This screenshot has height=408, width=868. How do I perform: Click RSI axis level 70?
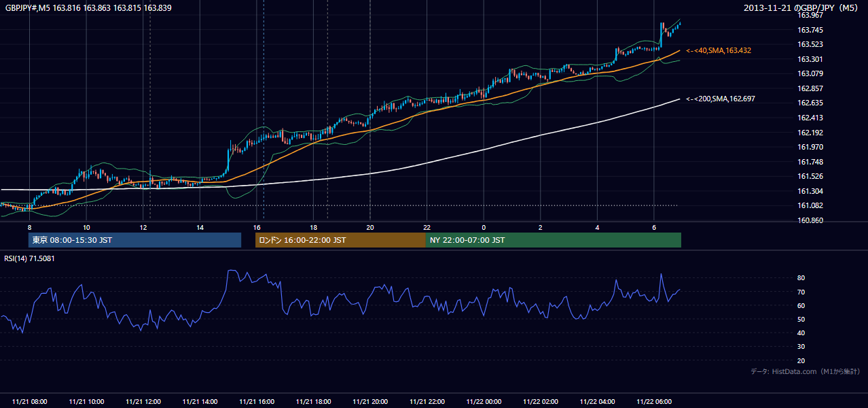[x=801, y=292]
